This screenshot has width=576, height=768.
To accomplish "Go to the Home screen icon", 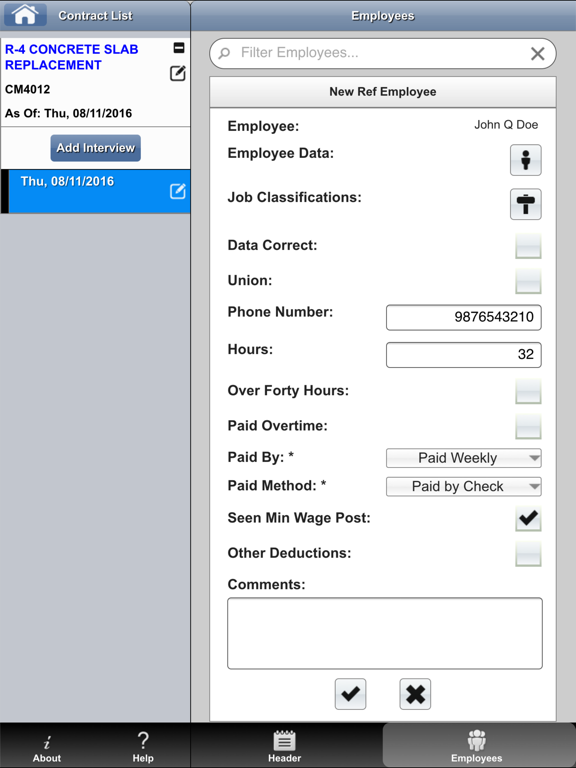I will click(x=25, y=15).
